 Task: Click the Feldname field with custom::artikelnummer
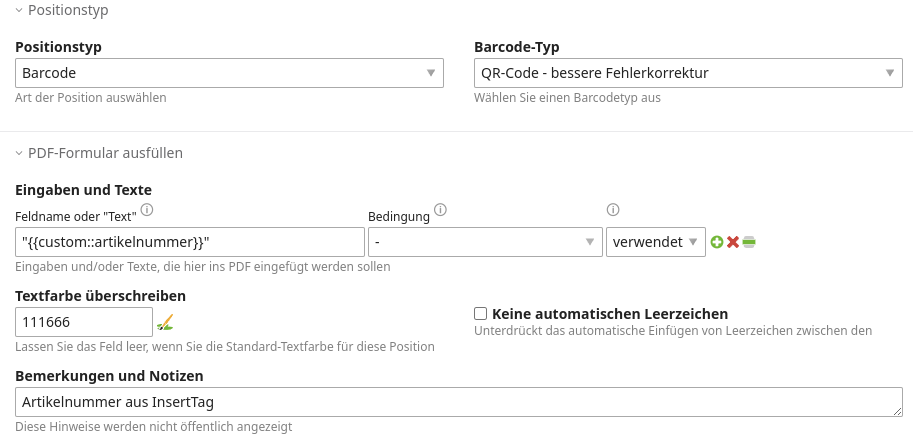coord(190,242)
